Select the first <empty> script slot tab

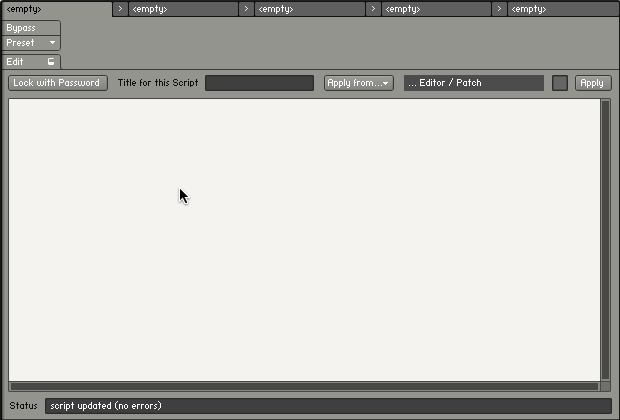(x=57, y=9)
